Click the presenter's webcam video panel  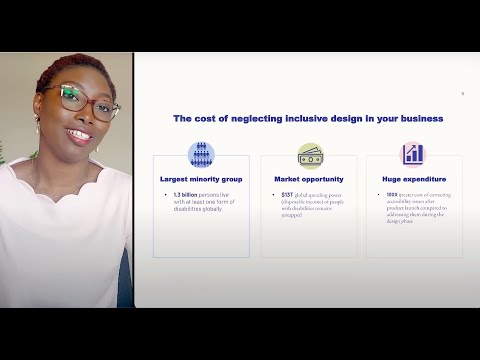point(66,180)
